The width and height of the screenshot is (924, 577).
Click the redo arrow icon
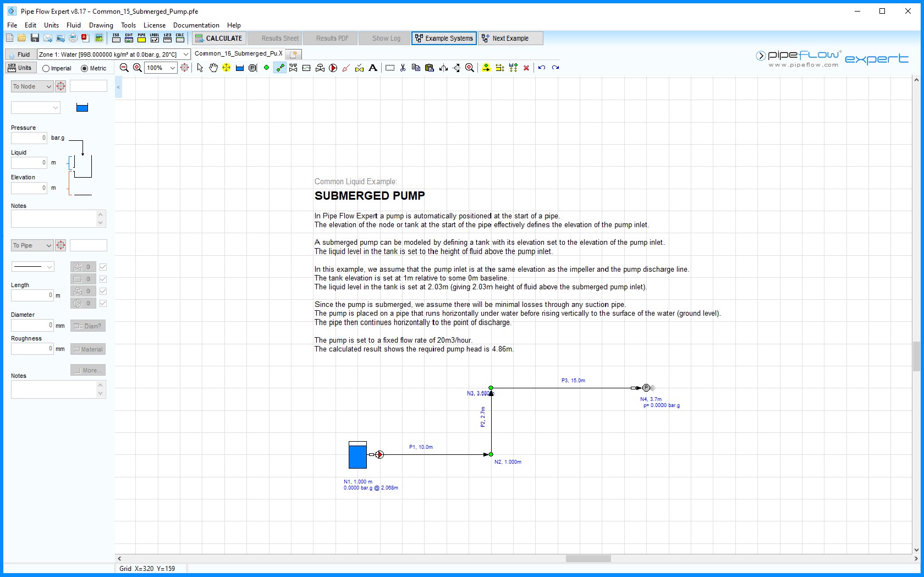pos(555,68)
